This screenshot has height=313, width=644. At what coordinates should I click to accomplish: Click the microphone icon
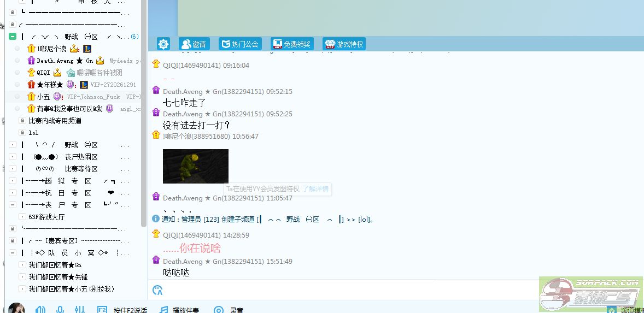[60, 310]
